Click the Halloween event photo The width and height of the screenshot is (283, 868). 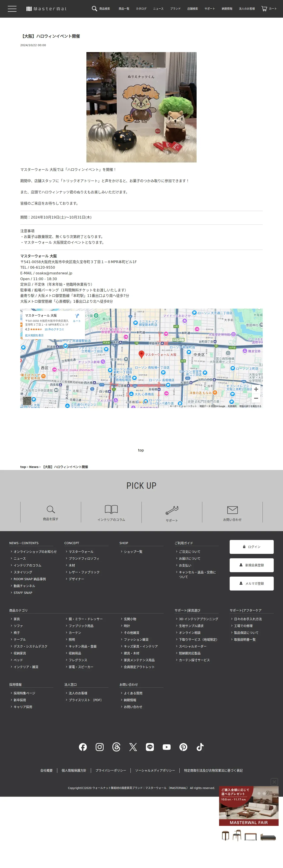click(x=141, y=107)
